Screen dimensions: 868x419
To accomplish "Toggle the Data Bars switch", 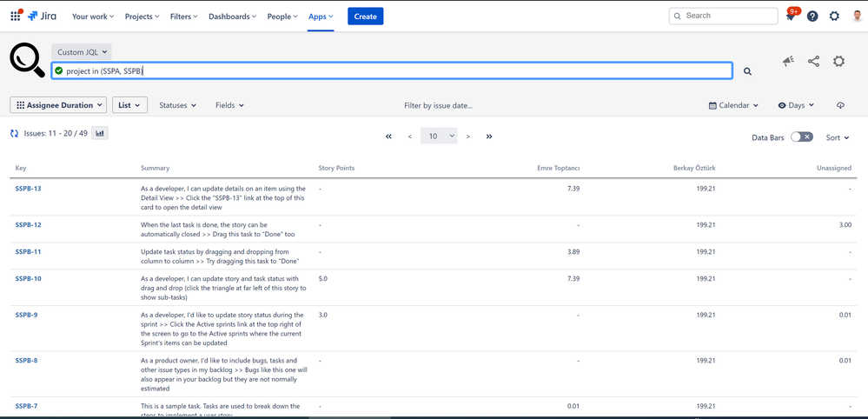I will click(802, 137).
